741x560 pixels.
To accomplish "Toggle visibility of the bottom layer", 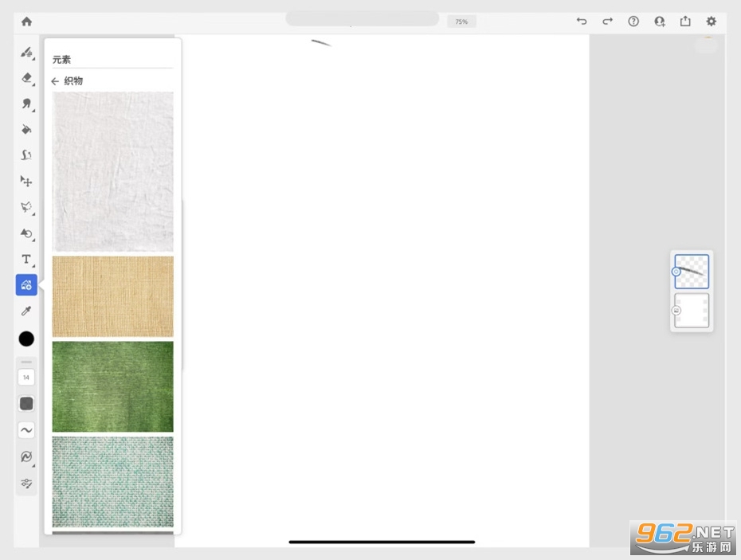I will [x=676, y=311].
